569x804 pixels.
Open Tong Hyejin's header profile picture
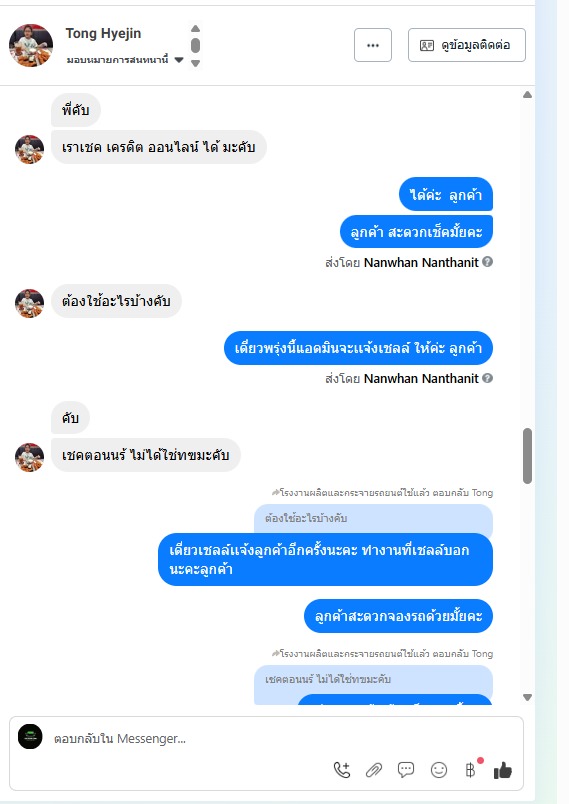coord(31,45)
